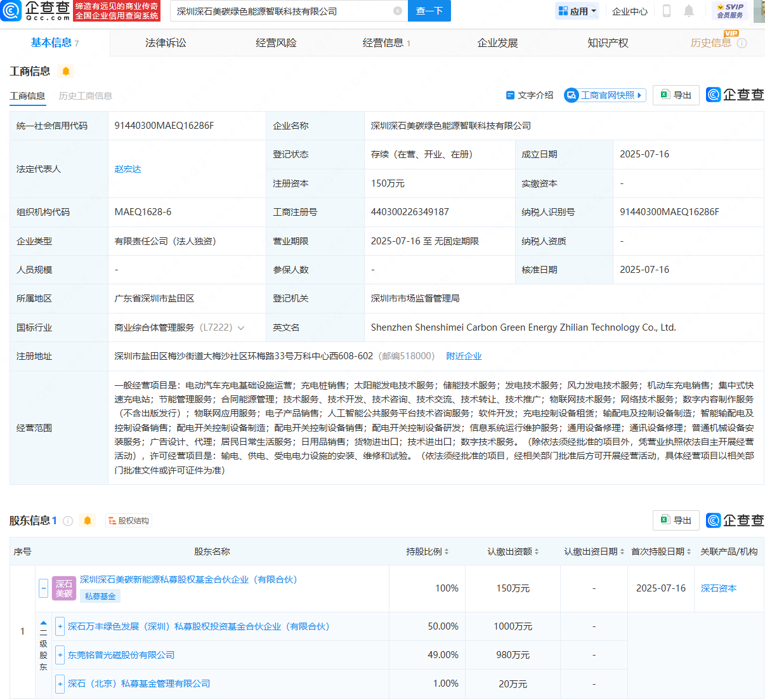The image size is (765, 700).
Task: Select the 历史工商信息 sub-tab
Action: click(x=86, y=96)
